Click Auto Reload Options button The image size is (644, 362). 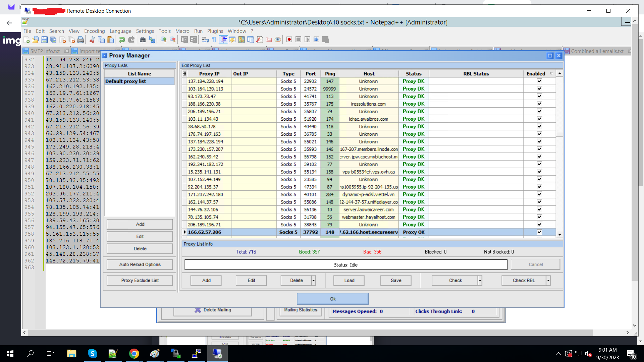click(x=140, y=264)
